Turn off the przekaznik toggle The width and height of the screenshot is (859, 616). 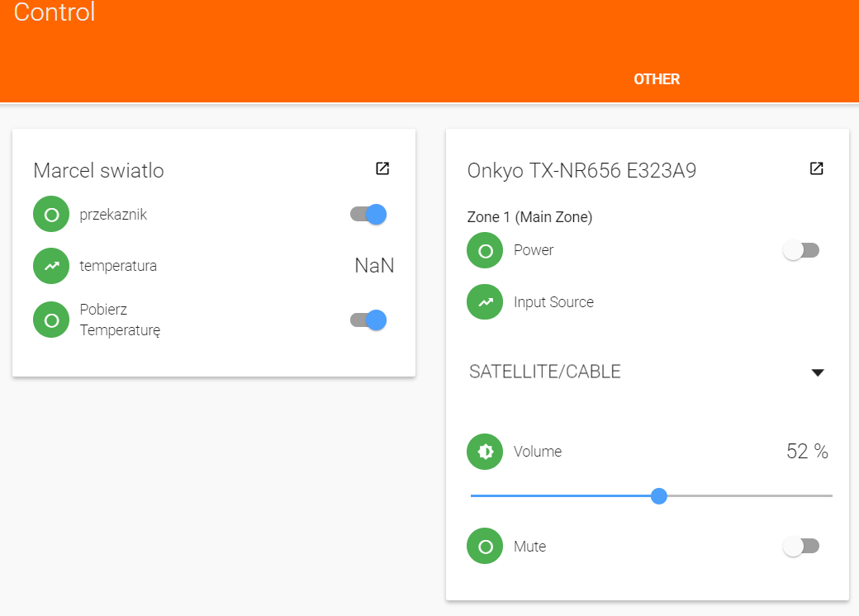point(368,214)
